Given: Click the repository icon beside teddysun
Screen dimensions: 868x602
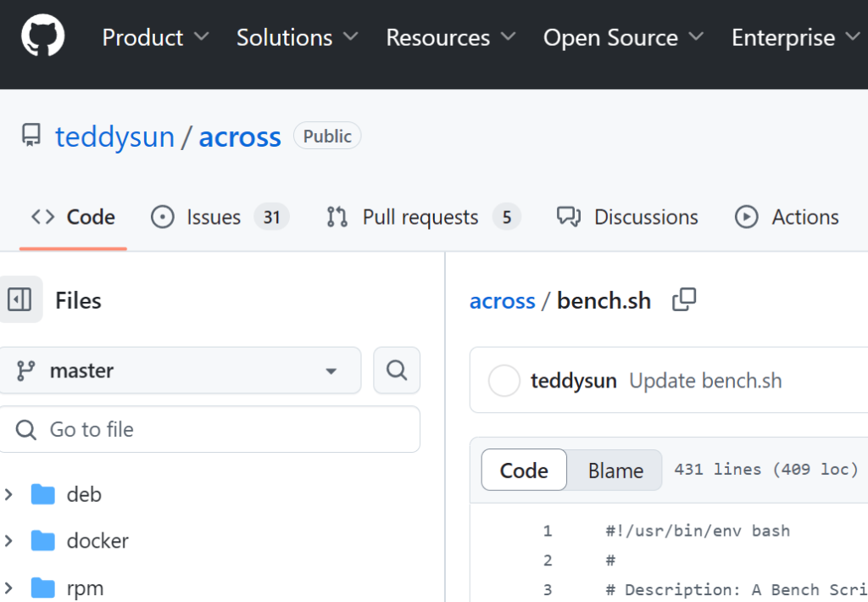Looking at the screenshot, I should pyautogui.click(x=31, y=136).
